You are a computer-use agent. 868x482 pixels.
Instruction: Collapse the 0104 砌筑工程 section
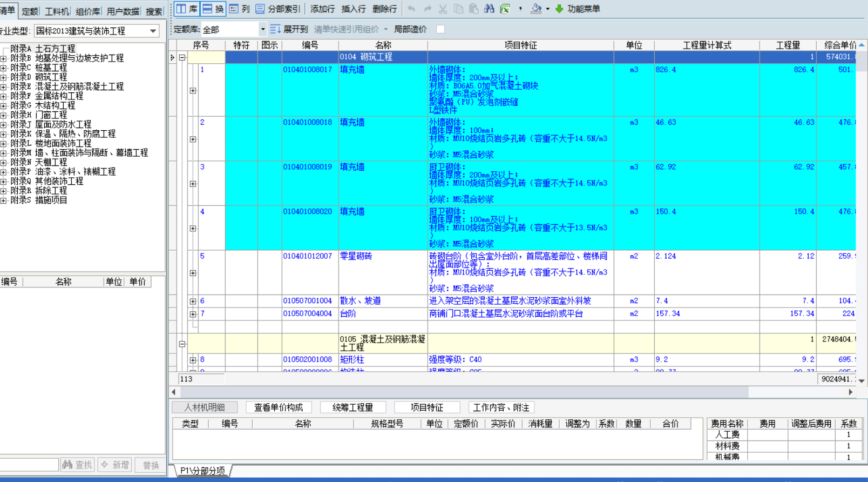coord(182,57)
